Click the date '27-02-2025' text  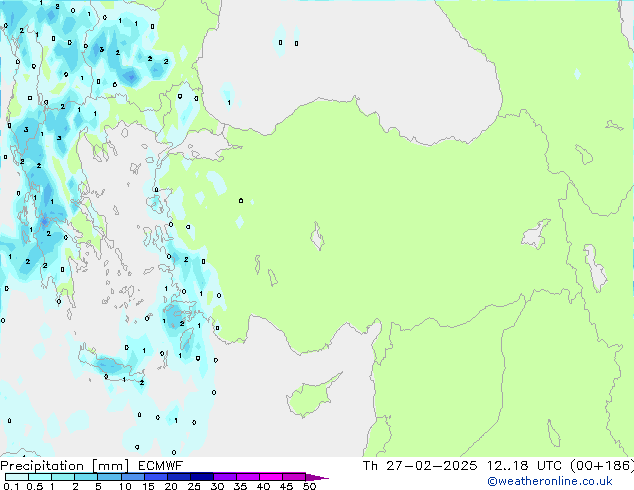431,466
